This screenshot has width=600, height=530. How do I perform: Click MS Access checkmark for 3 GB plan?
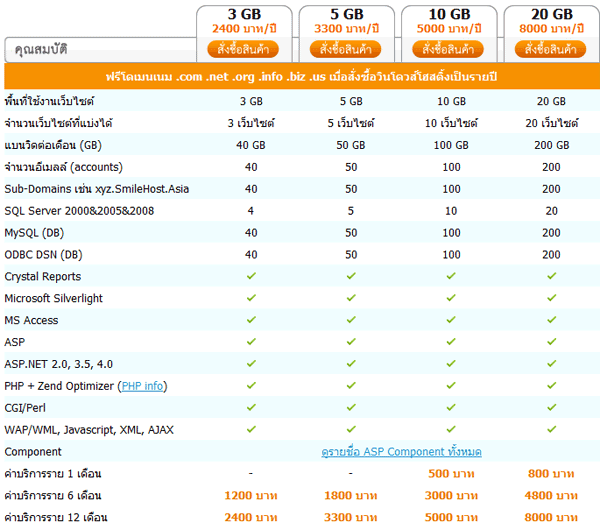click(x=251, y=320)
